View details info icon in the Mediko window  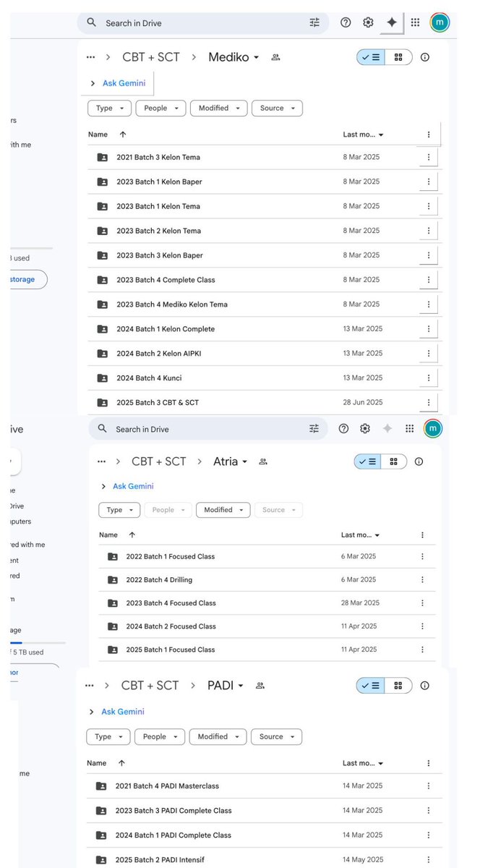(425, 57)
